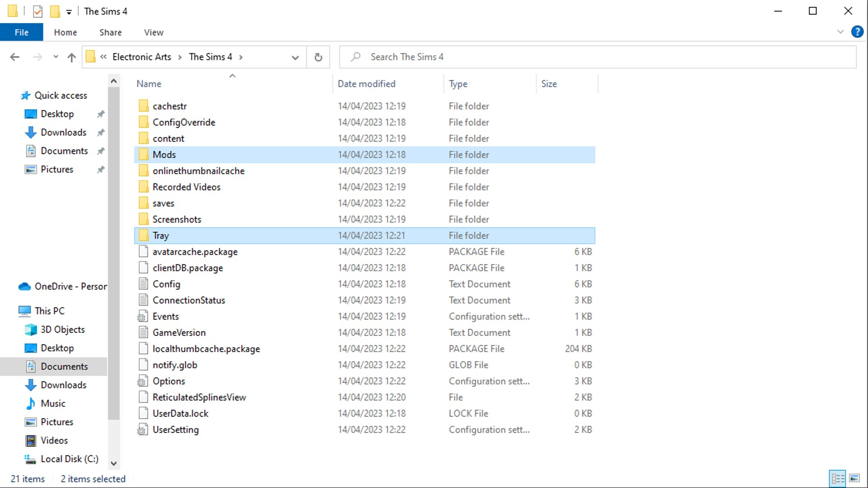Viewport: 868px width, 488px height.
Task: Open the Share ribbon tab
Action: click(x=110, y=33)
